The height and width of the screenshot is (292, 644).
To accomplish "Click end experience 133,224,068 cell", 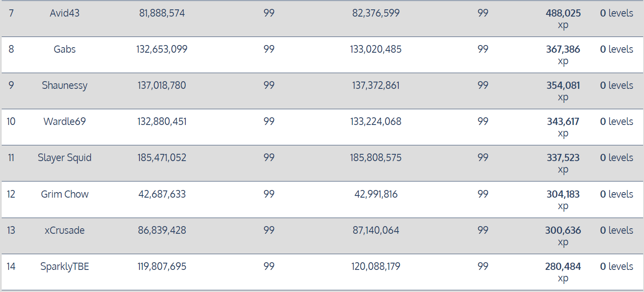I will (x=376, y=122).
